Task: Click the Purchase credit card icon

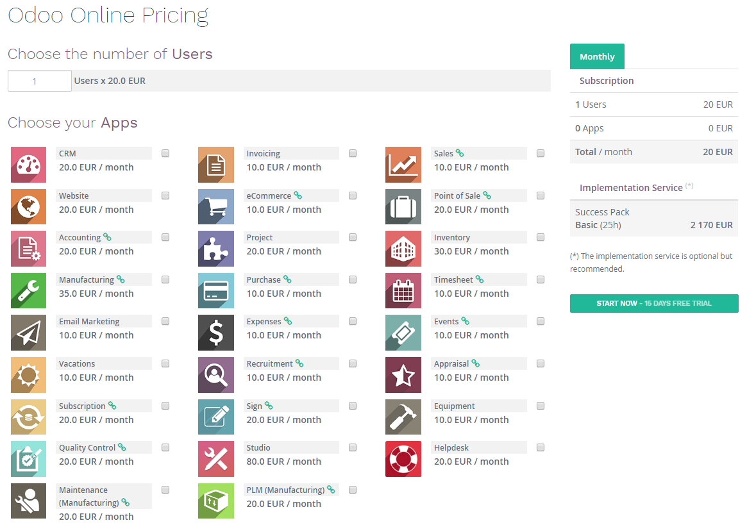Action: pos(216,290)
